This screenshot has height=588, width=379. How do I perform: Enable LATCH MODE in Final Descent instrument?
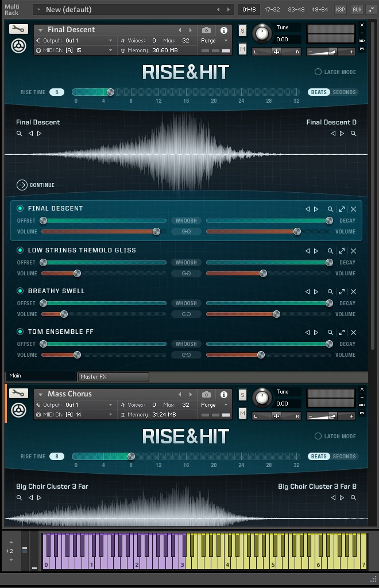(x=318, y=72)
